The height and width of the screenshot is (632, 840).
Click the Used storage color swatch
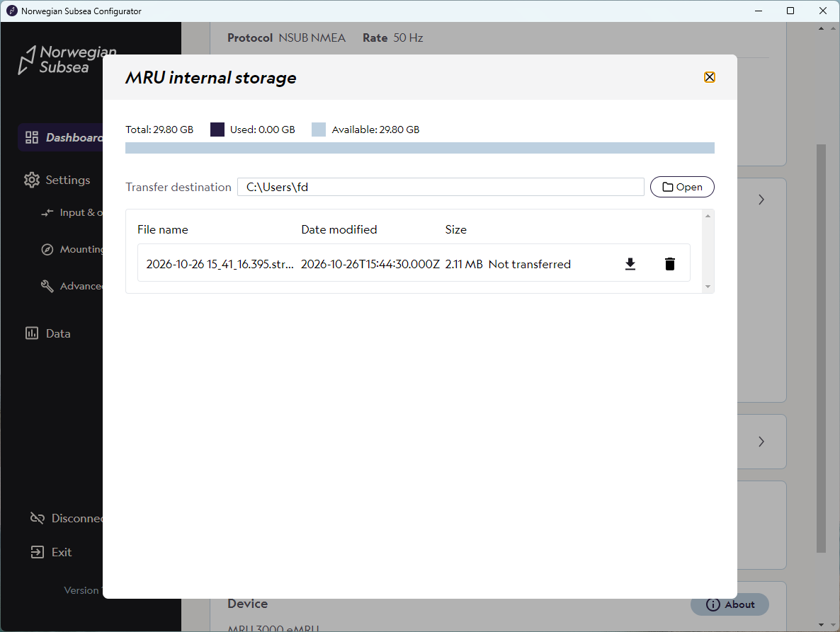tap(217, 130)
